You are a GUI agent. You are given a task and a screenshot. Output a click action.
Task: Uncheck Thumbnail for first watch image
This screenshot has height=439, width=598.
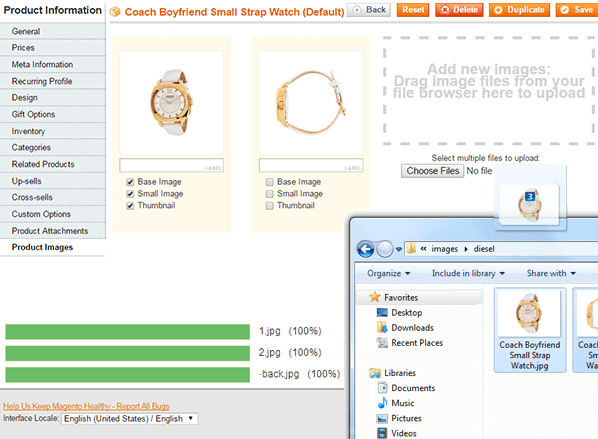coord(130,206)
